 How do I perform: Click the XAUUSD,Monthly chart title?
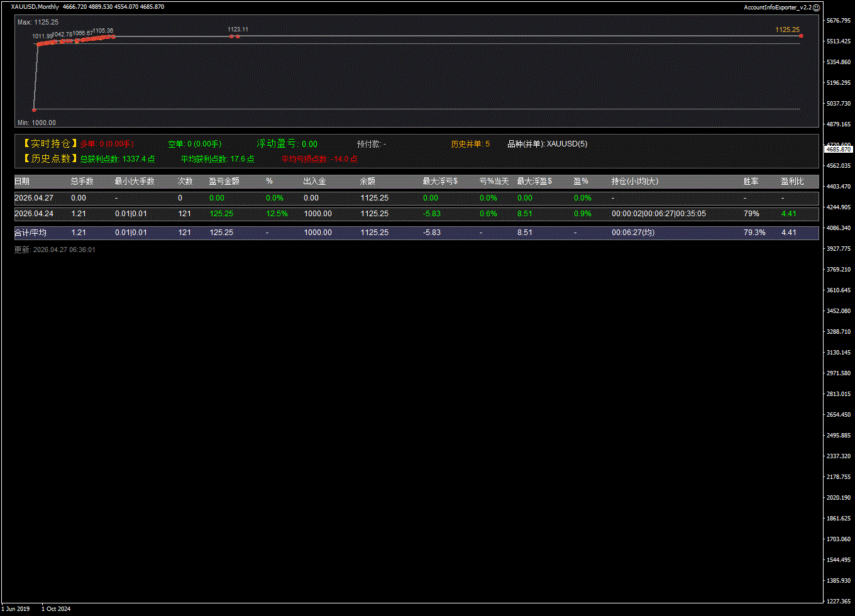35,7
